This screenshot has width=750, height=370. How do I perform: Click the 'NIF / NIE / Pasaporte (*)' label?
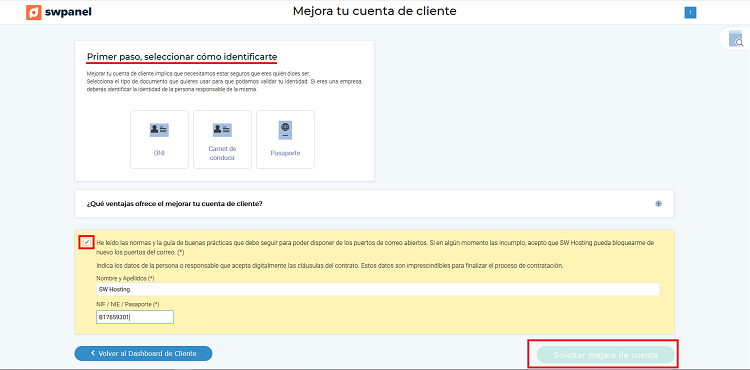pos(128,304)
